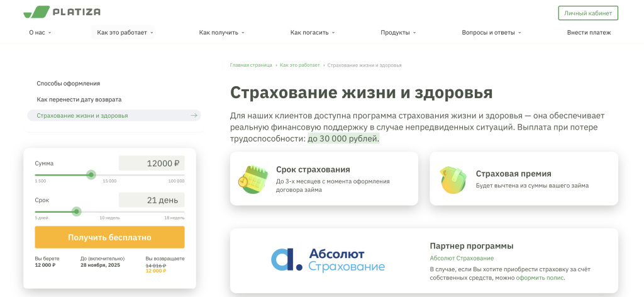Expand the Вопросы и ответы menu
This screenshot has height=297, width=644.
pyautogui.click(x=491, y=33)
